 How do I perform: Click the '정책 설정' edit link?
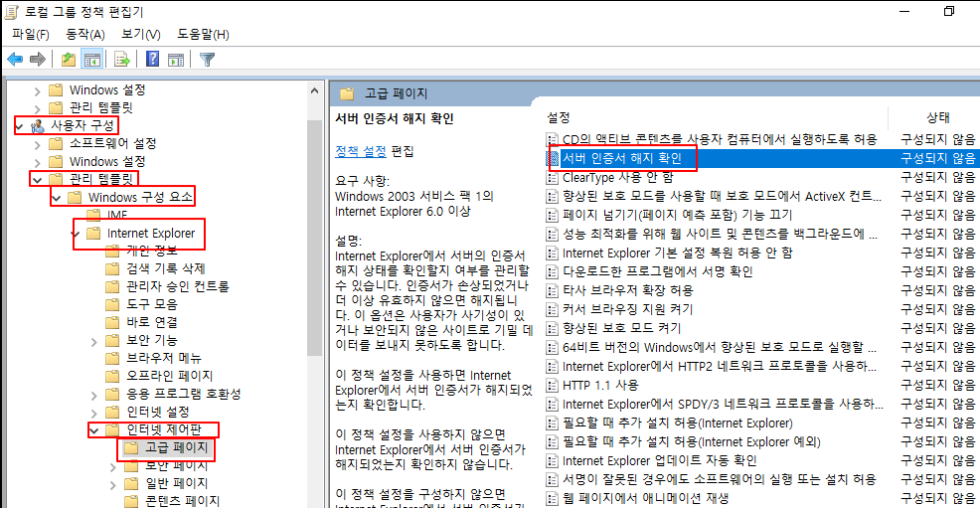pos(361,151)
